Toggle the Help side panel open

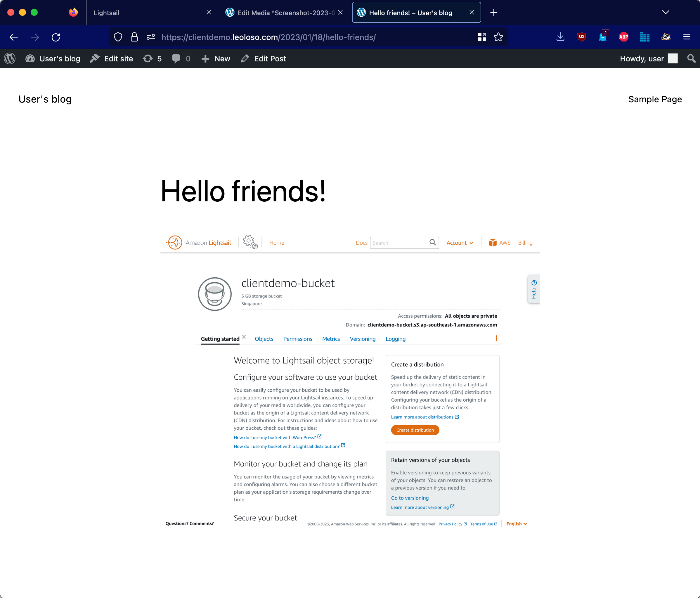533,289
